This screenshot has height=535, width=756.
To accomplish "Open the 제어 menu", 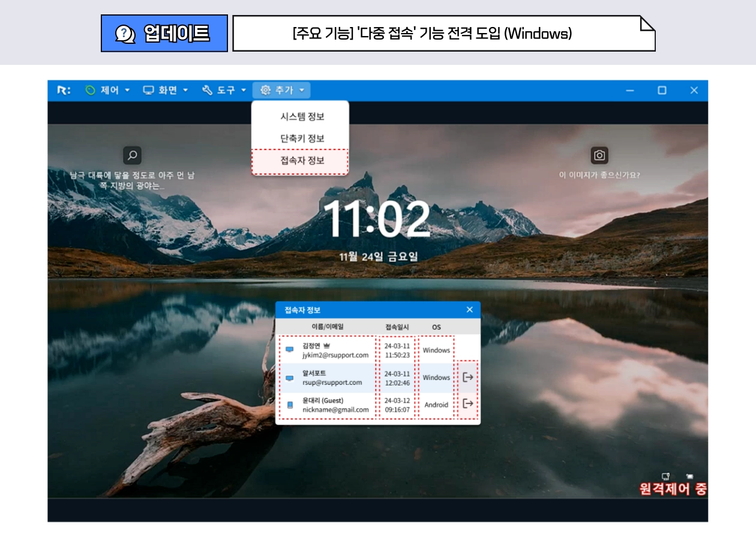I will coord(108,90).
